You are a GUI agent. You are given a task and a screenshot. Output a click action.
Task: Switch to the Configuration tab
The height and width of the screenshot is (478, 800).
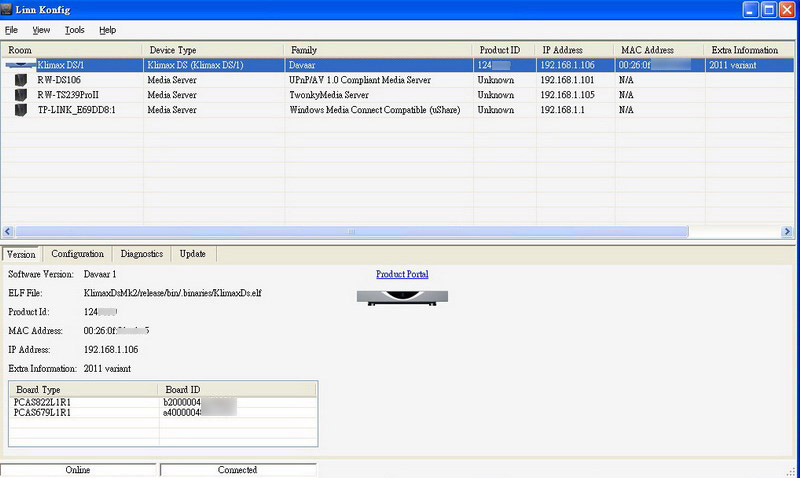78,254
